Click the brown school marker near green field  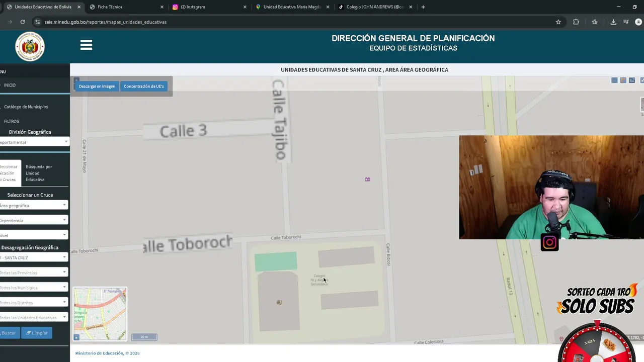point(279,302)
